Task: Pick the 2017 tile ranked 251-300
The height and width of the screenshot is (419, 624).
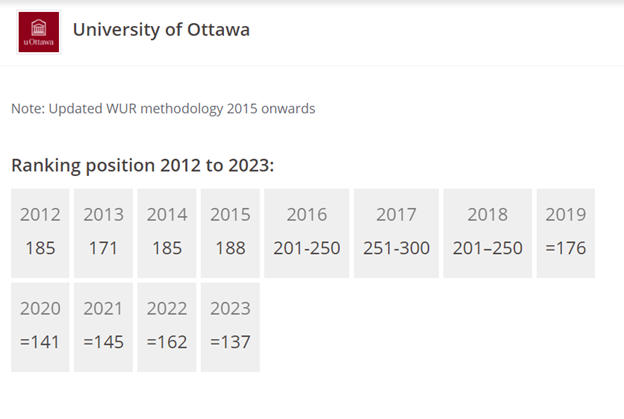Action: tap(396, 233)
